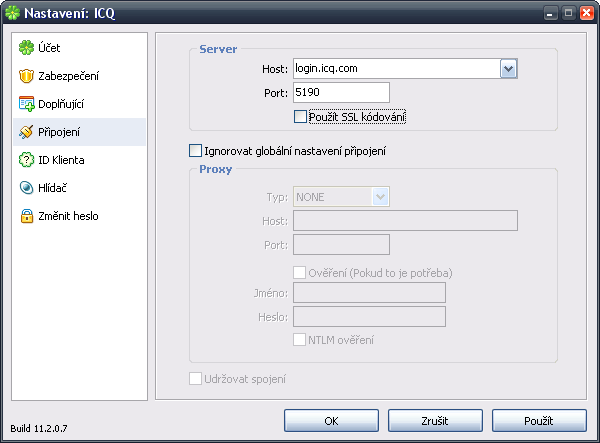Click the Server group heading
Image resolution: width=600 pixels, height=443 pixels.
[x=218, y=49]
